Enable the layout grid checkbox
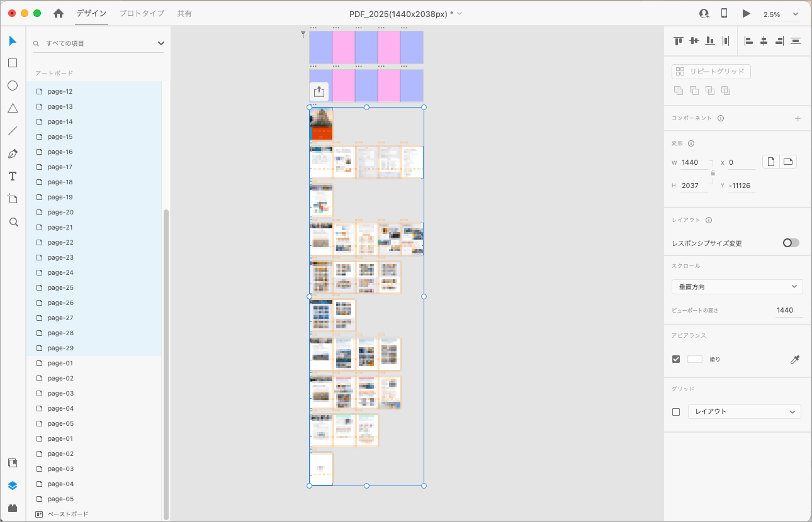 [x=676, y=412]
